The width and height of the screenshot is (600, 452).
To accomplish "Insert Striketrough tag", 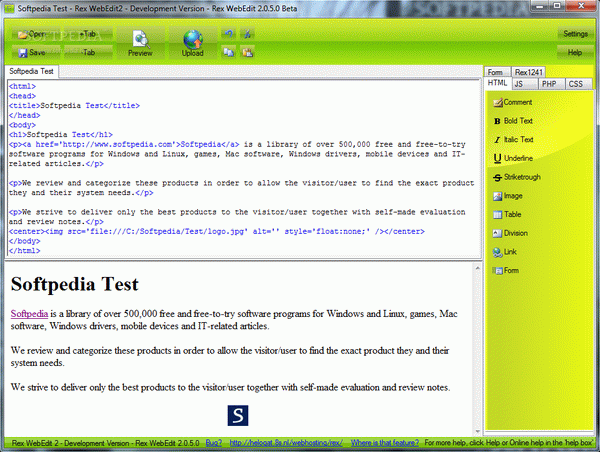I will point(517,177).
